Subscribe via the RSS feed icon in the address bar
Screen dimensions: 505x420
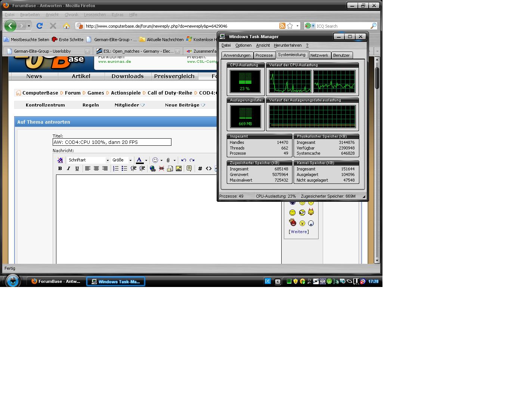pyautogui.click(x=282, y=26)
